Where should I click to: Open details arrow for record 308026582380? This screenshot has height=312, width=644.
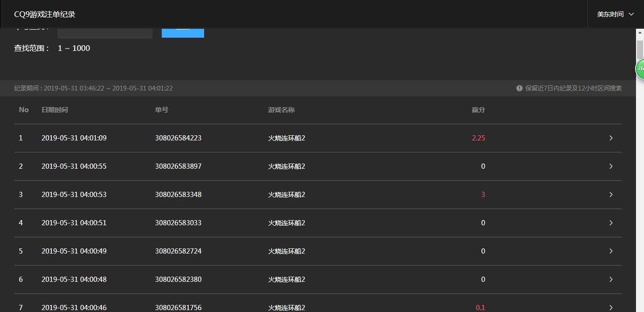(611, 279)
